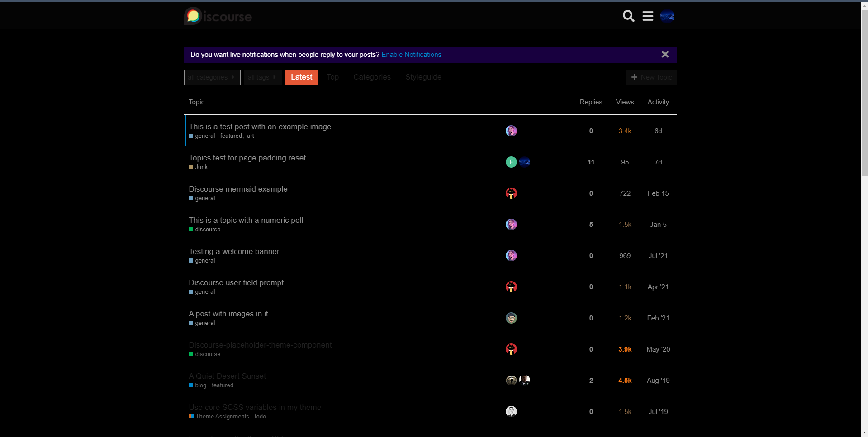Click Enable Notifications link
This screenshot has height=437, width=868.
(411, 55)
